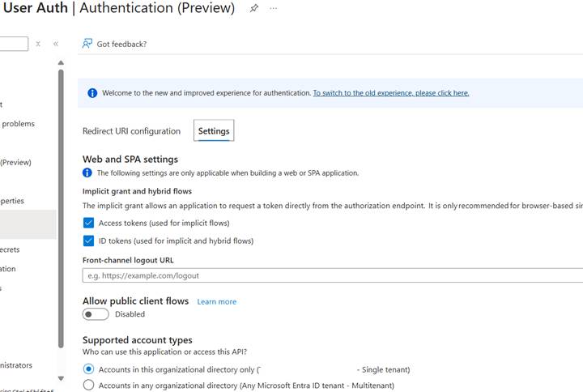583x392 pixels.
Task: Switch to the Redirect URI configuration tab
Action: click(131, 131)
